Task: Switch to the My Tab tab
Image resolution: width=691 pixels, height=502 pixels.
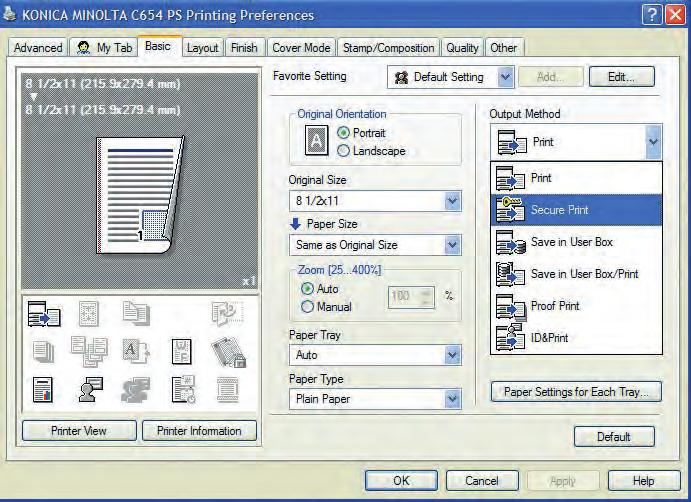Action: point(104,48)
